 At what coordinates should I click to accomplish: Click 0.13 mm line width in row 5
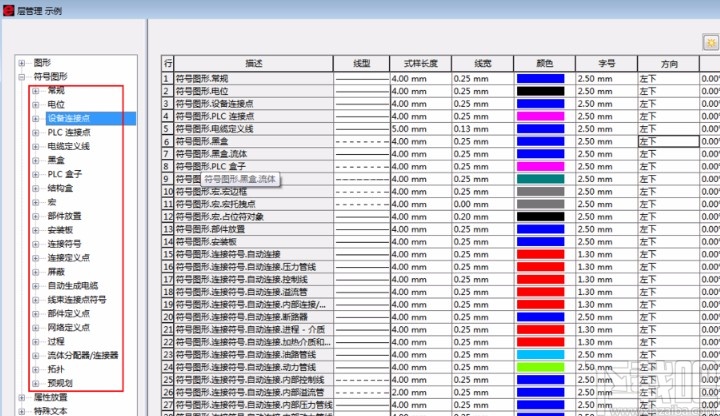coord(483,129)
